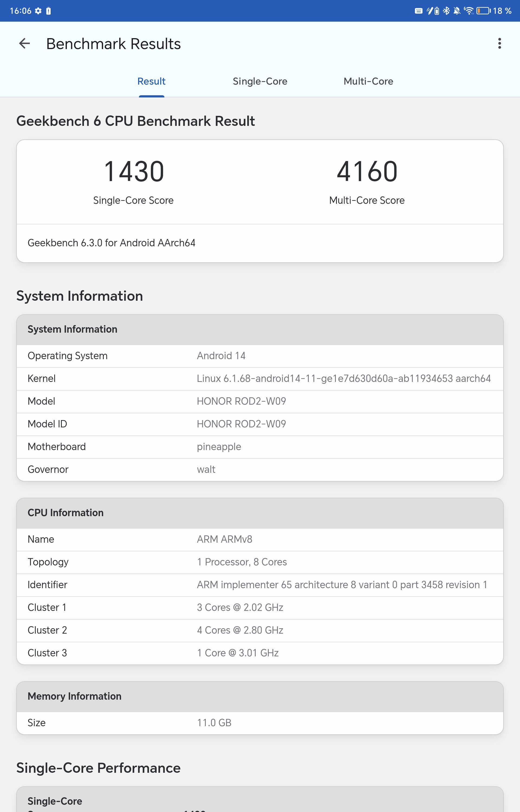Select the 4160 multi-core score
Viewport: 520px width, 812px height.
[x=367, y=171]
